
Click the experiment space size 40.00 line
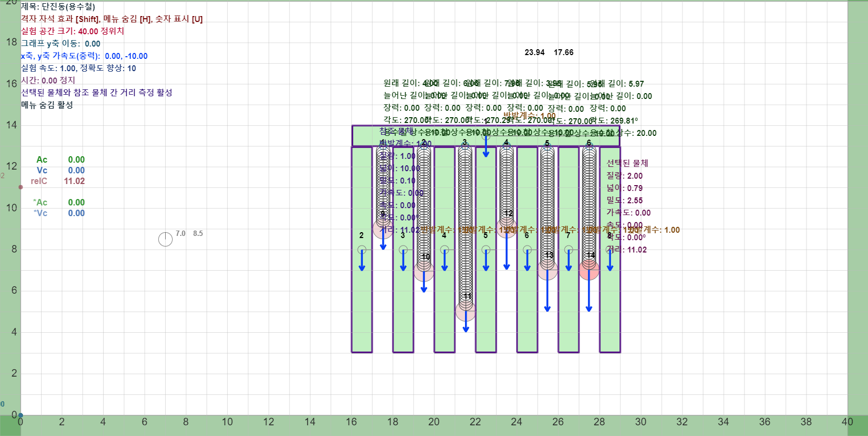pos(73,32)
